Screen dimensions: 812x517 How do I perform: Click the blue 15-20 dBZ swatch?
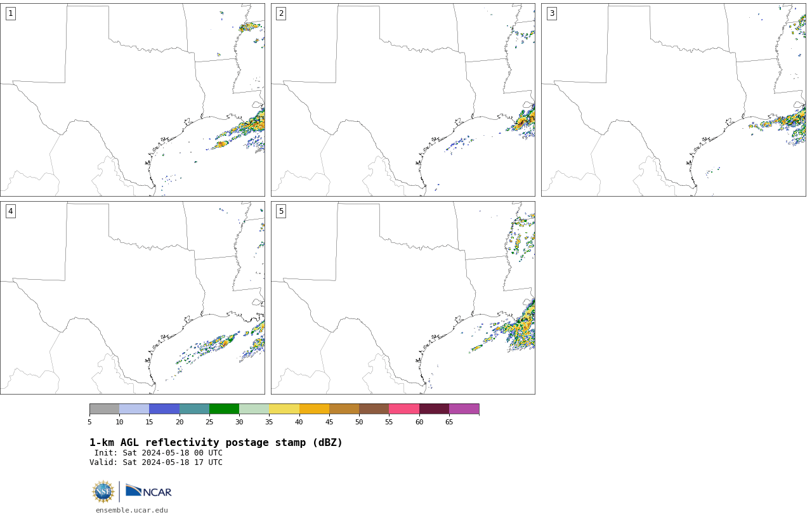(x=164, y=409)
